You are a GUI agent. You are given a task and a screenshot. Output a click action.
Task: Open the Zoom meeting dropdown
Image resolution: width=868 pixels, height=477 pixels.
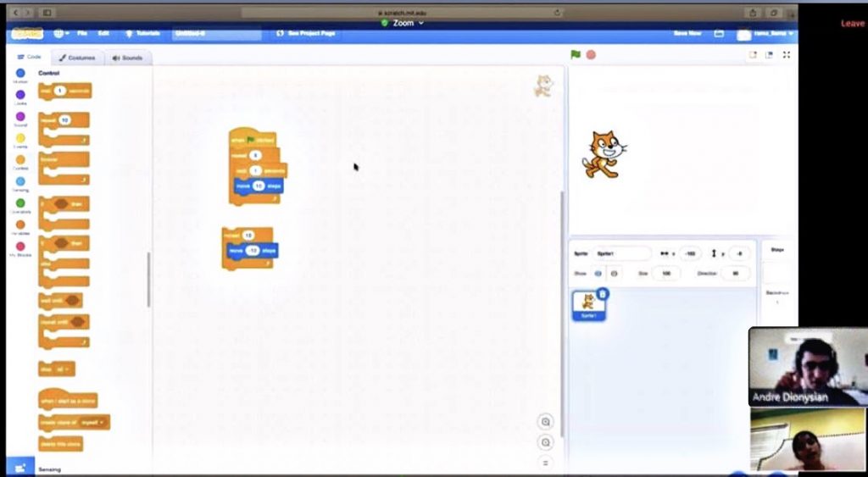click(403, 23)
